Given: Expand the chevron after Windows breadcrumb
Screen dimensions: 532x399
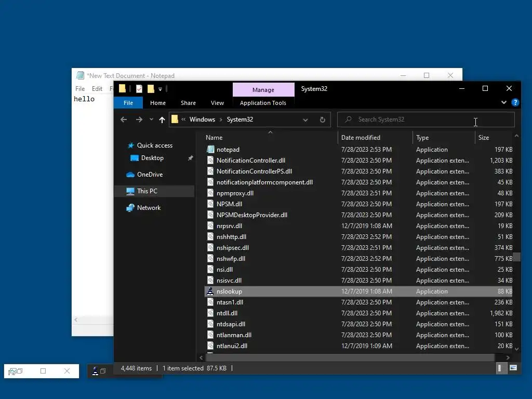Looking at the screenshot, I should click(221, 119).
